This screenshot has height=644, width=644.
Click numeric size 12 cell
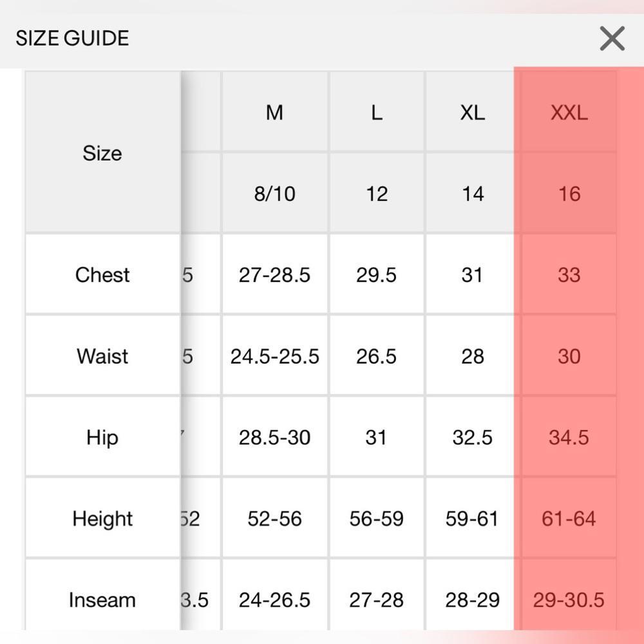(377, 194)
